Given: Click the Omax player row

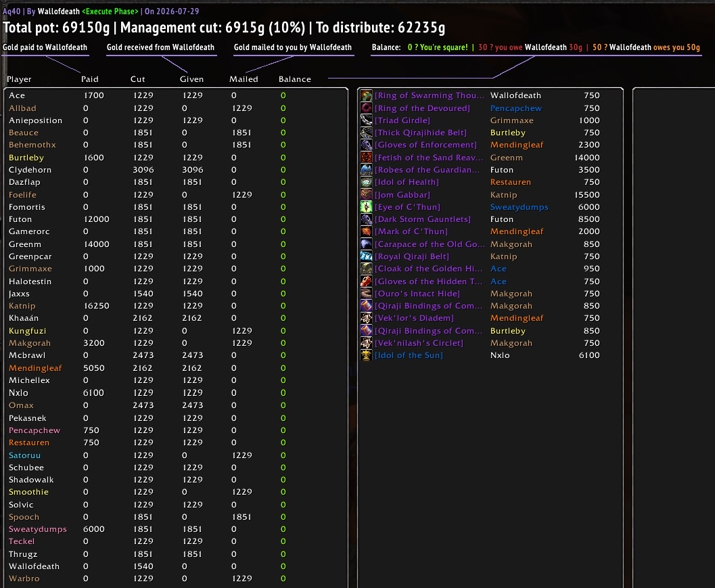Looking at the screenshot, I should (x=176, y=405).
